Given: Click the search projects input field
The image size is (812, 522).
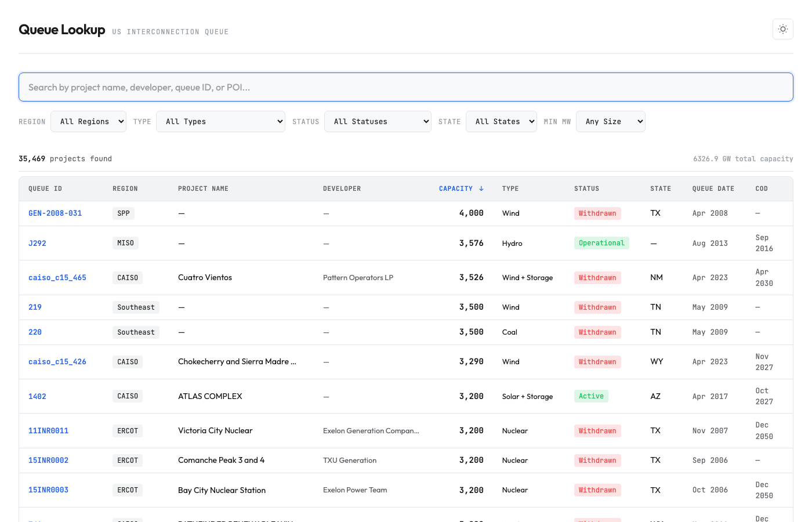Looking at the screenshot, I should 406,86.
